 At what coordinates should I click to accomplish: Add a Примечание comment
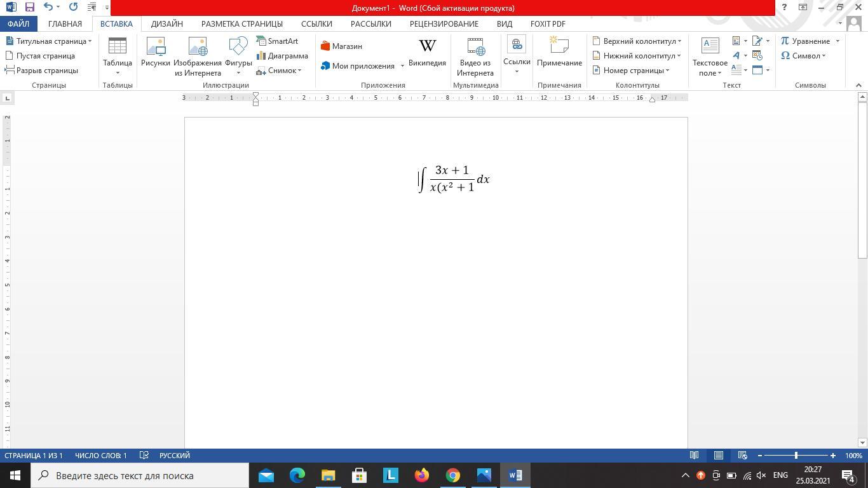(x=559, y=52)
